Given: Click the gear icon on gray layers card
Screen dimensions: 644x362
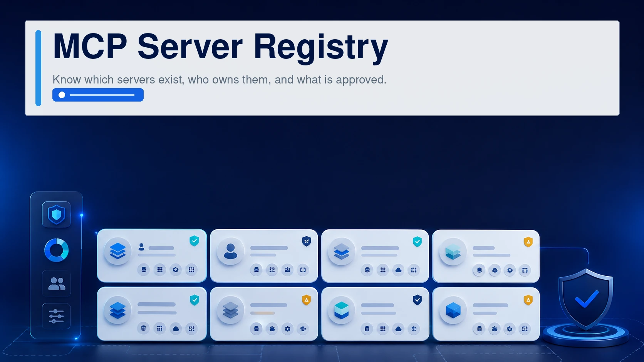Looking at the screenshot, I should click(287, 329).
